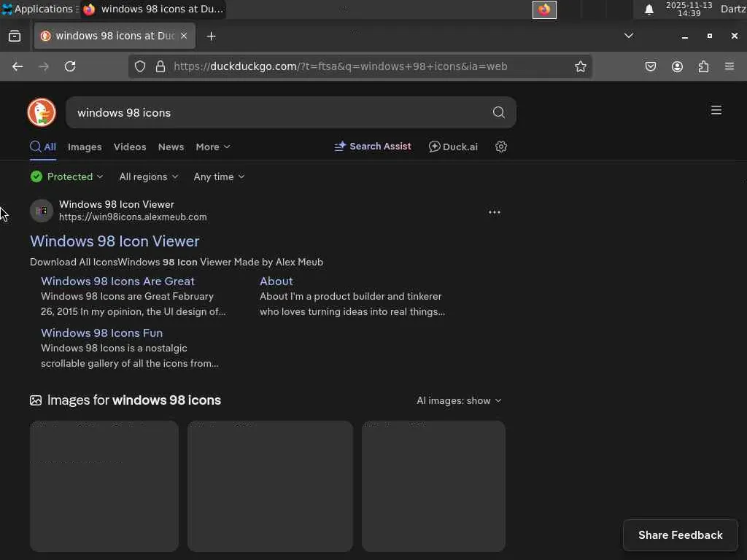Click the date and time clock

(689, 9)
